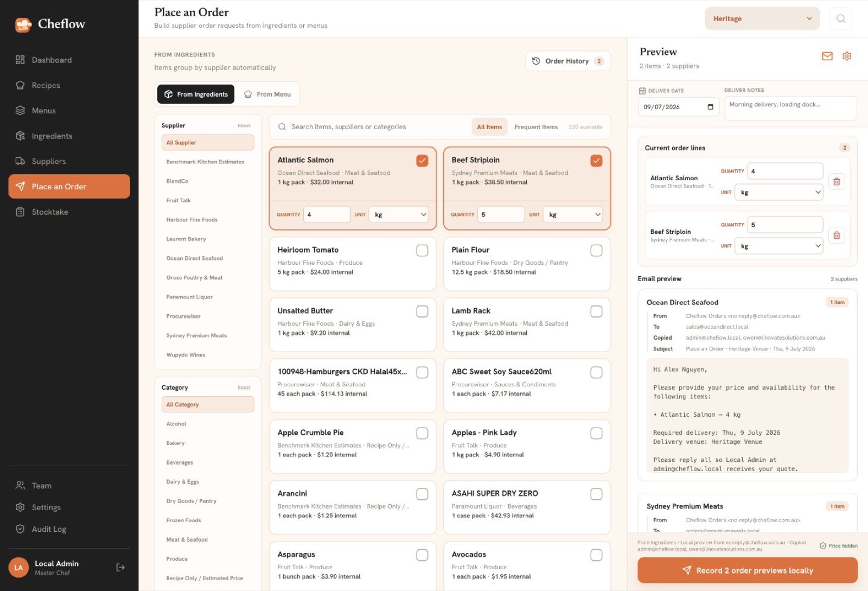Delete the Beef Striploin order line
This screenshot has width=868, height=591.
click(837, 236)
